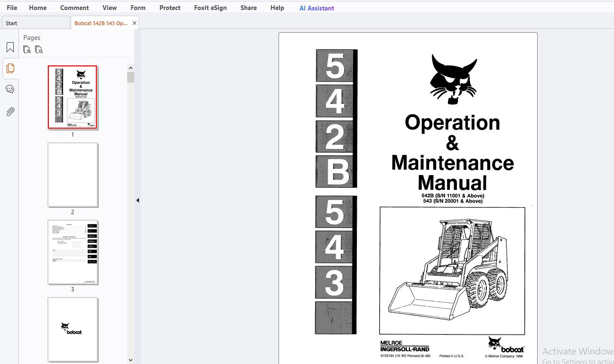Image resolution: width=614 pixels, height=364 pixels.
Task: Open the View tab
Action: 110,8
